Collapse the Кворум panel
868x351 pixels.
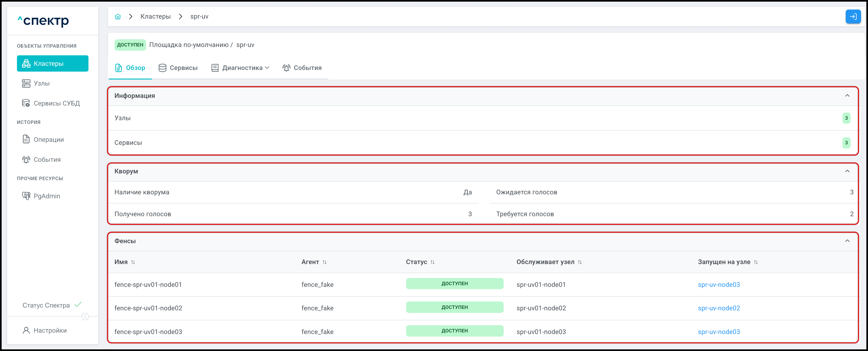tap(847, 171)
